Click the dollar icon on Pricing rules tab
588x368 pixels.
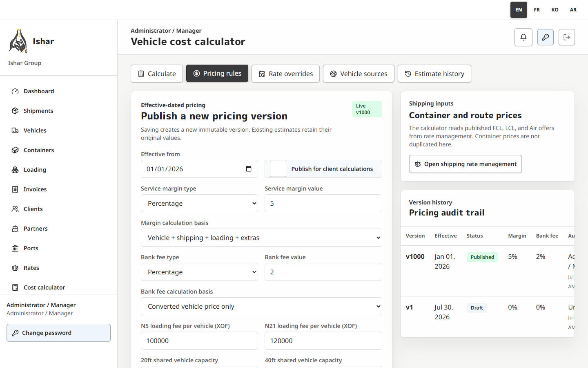[x=196, y=74]
